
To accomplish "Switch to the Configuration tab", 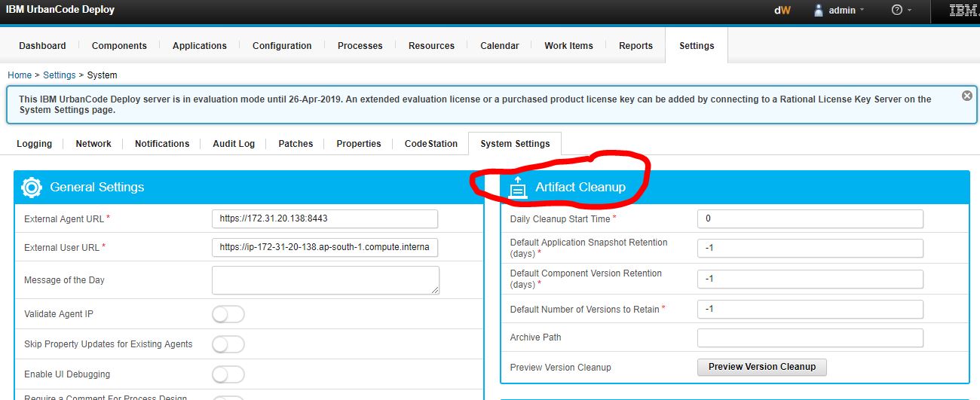I will tap(282, 46).
